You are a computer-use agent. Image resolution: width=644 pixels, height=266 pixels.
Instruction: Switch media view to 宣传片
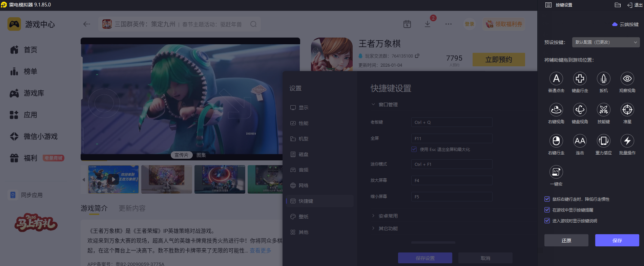181,155
